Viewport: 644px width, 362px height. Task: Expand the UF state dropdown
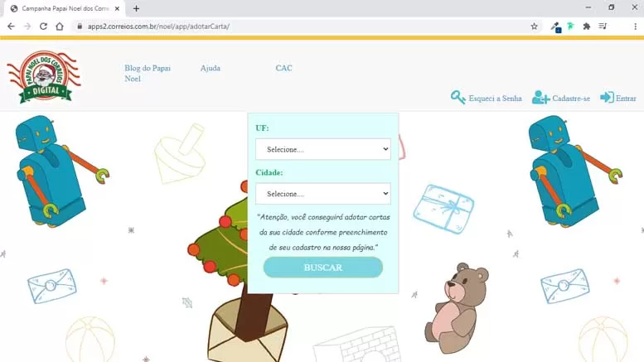click(322, 149)
